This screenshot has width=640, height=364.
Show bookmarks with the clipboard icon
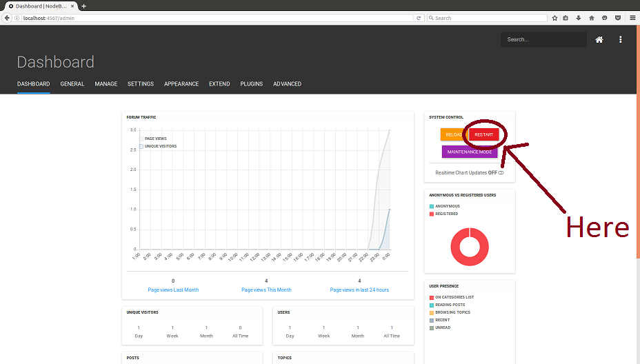click(x=566, y=18)
